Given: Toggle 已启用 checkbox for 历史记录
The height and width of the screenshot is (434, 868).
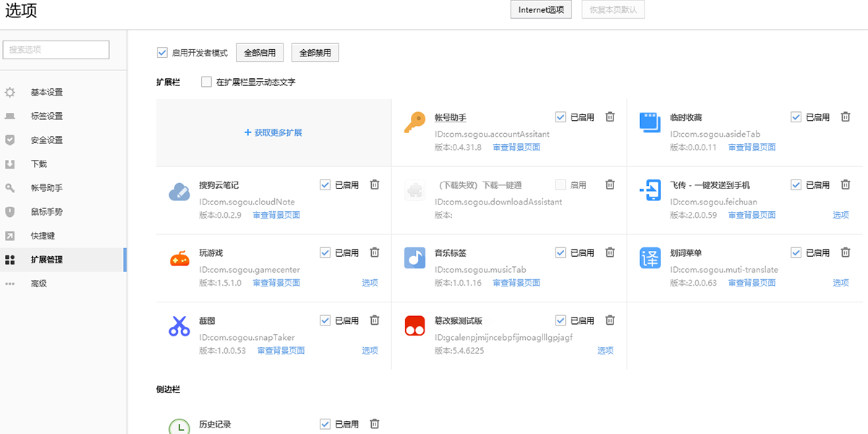Looking at the screenshot, I should [x=325, y=425].
